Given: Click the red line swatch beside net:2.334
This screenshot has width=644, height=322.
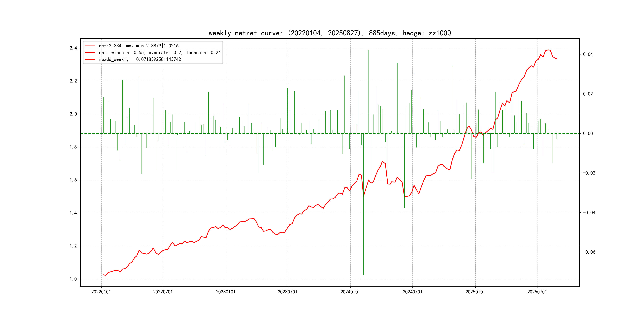Looking at the screenshot, I should tap(90, 46).
